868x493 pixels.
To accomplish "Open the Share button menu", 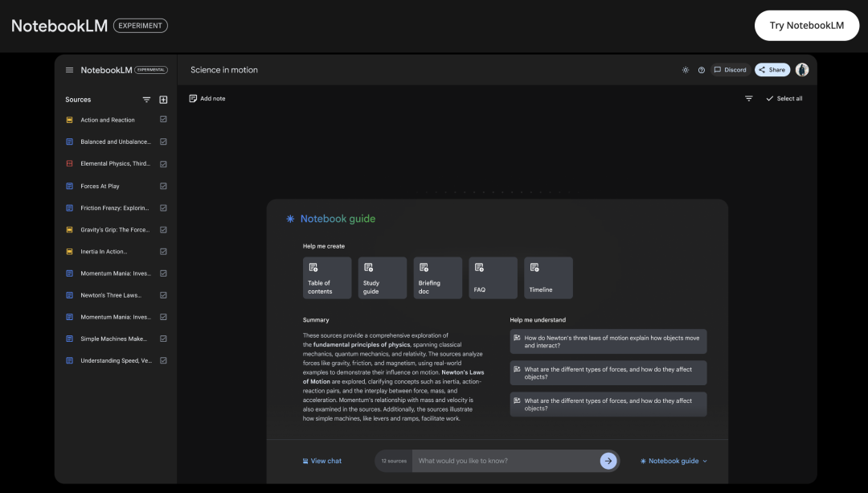I will [x=772, y=70].
